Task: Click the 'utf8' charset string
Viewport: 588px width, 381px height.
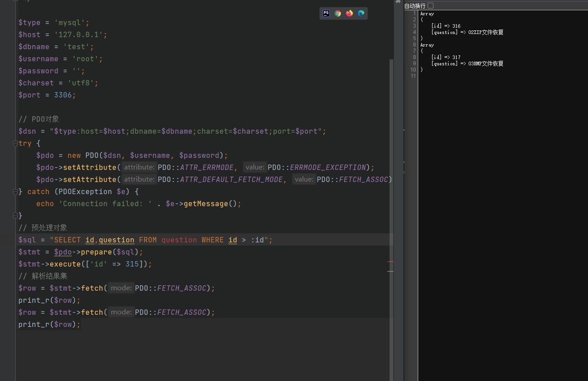Action: click(x=81, y=83)
